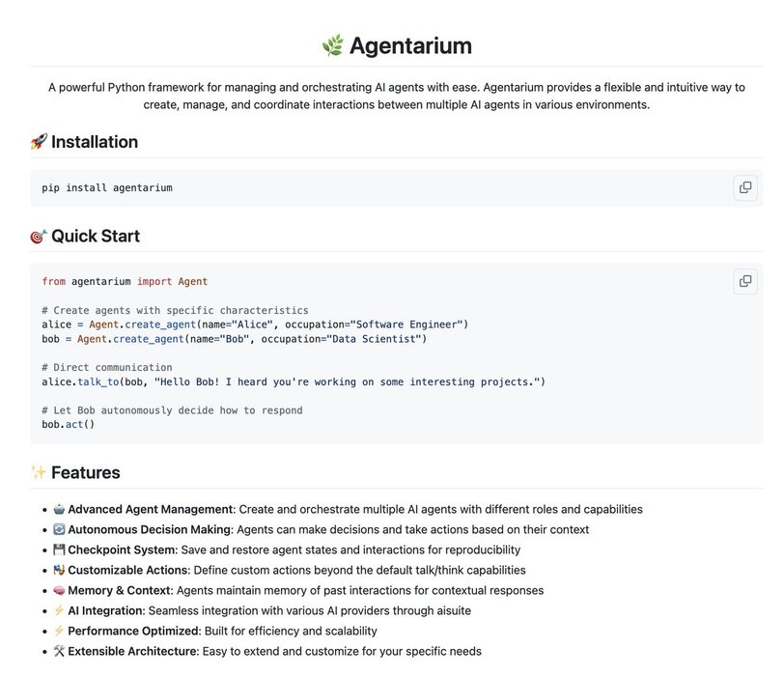Click the brain icon for Memory & Context
784x676 pixels.
click(x=59, y=590)
